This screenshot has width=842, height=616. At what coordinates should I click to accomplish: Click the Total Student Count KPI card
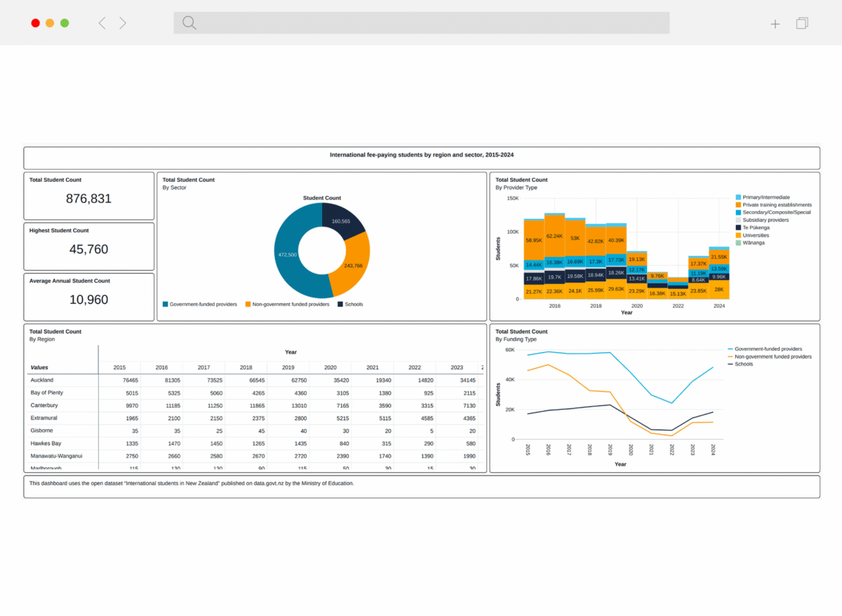[x=88, y=196]
